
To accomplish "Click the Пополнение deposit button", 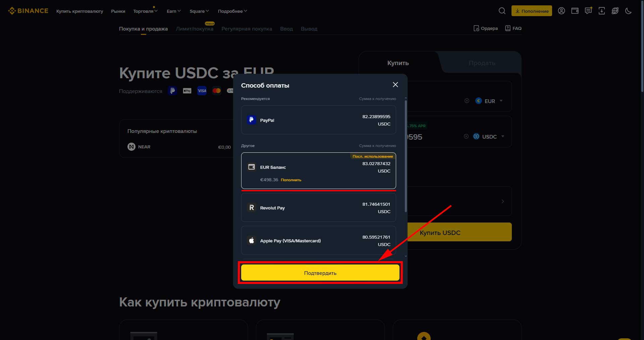I will click(532, 11).
